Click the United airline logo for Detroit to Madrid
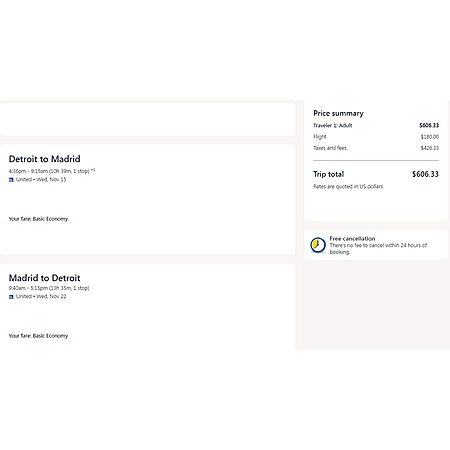This screenshot has width=450, height=450. pyautogui.click(x=11, y=180)
